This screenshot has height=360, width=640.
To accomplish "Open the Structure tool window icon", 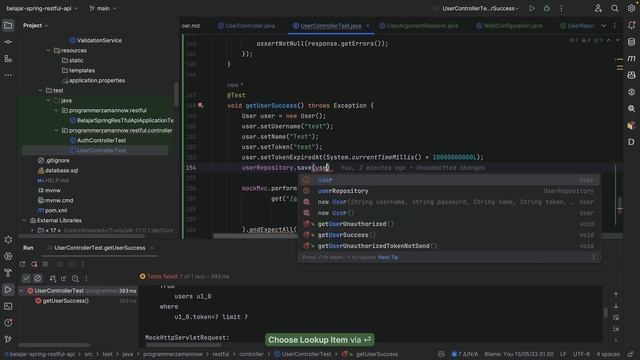I will pyautogui.click(x=8, y=59).
